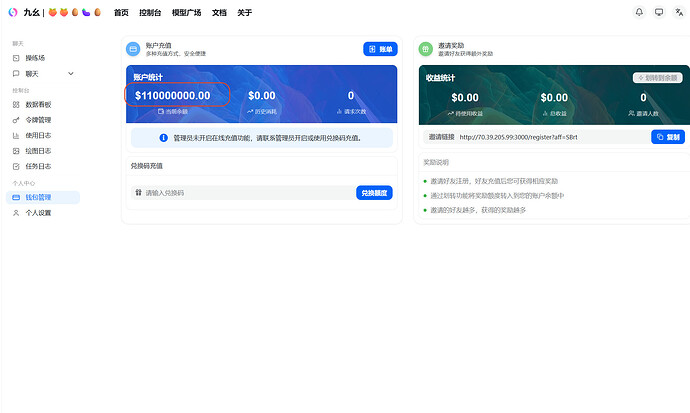Open 控制台 in top navigation
The height and width of the screenshot is (413, 690).
tap(150, 13)
